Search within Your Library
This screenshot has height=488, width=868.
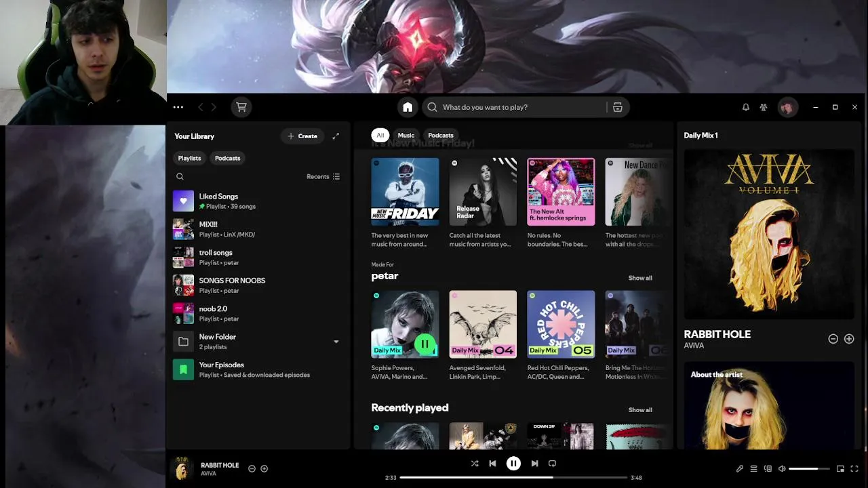(180, 177)
